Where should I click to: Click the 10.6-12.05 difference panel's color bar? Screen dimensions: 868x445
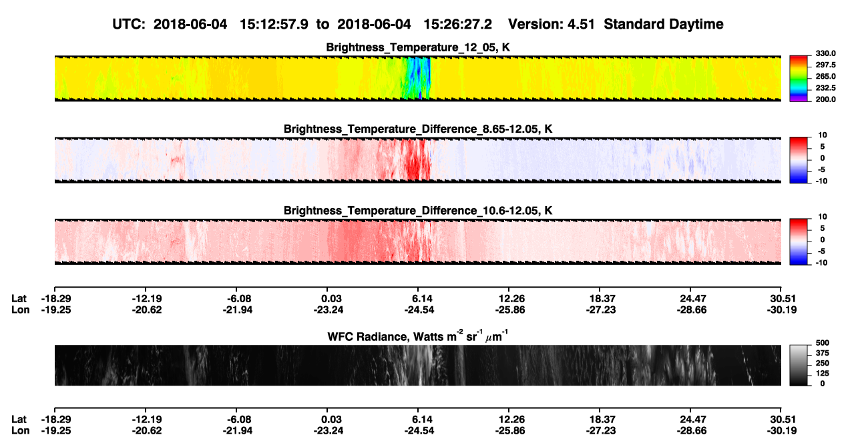[x=799, y=242]
